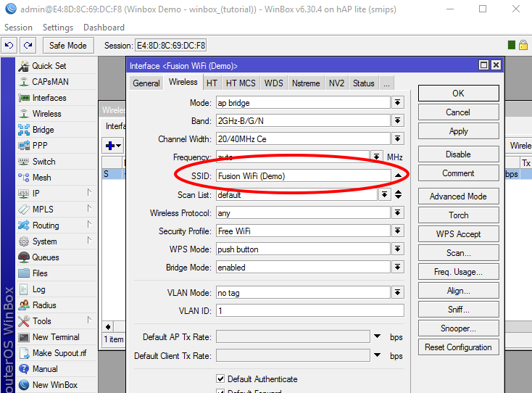Switch to the HT MCS tab

[241, 83]
